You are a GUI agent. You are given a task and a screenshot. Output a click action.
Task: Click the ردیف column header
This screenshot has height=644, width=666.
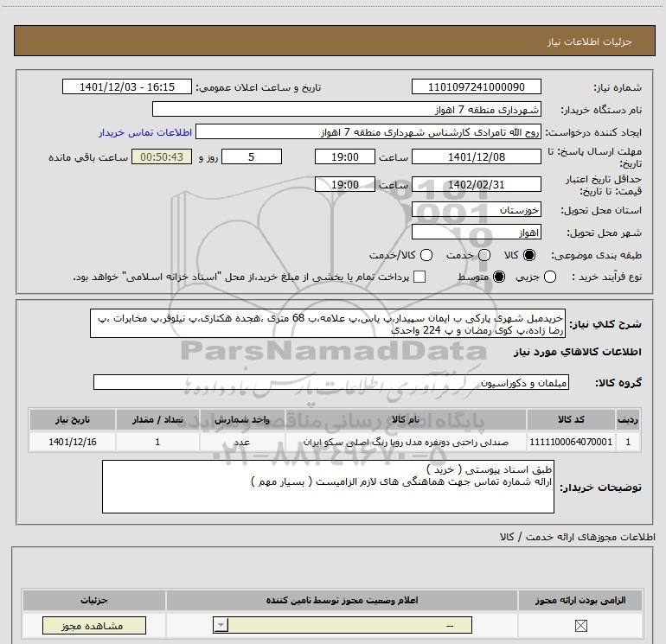click(x=628, y=419)
